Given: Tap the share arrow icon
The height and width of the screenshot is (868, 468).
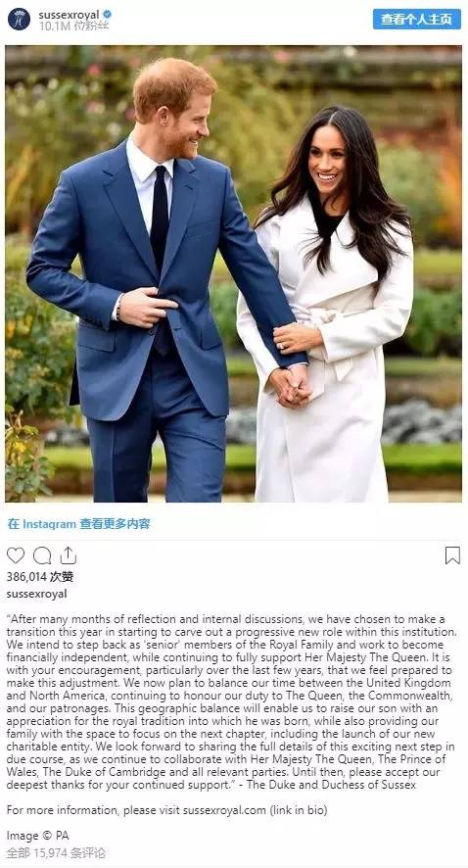Looking at the screenshot, I should (68, 555).
